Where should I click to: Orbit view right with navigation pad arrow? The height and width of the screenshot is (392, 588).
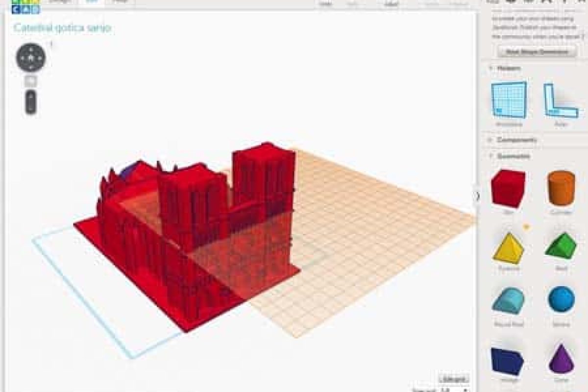pos(40,58)
